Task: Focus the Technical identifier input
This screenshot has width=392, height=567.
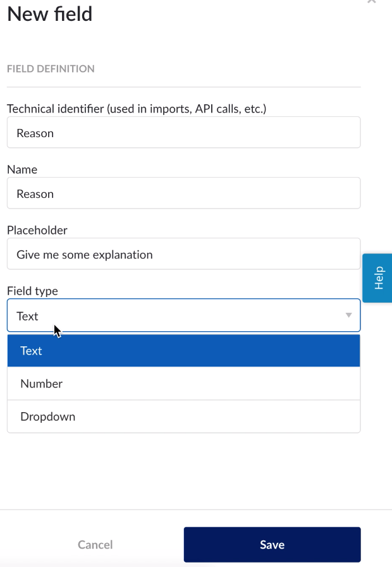Action: pyautogui.click(x=183, y=133)
